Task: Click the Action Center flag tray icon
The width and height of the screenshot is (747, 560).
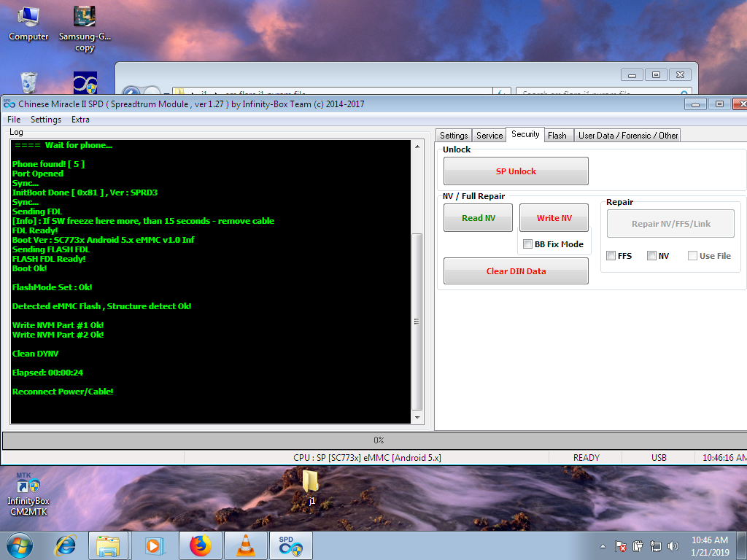Action: click(620, 546)
